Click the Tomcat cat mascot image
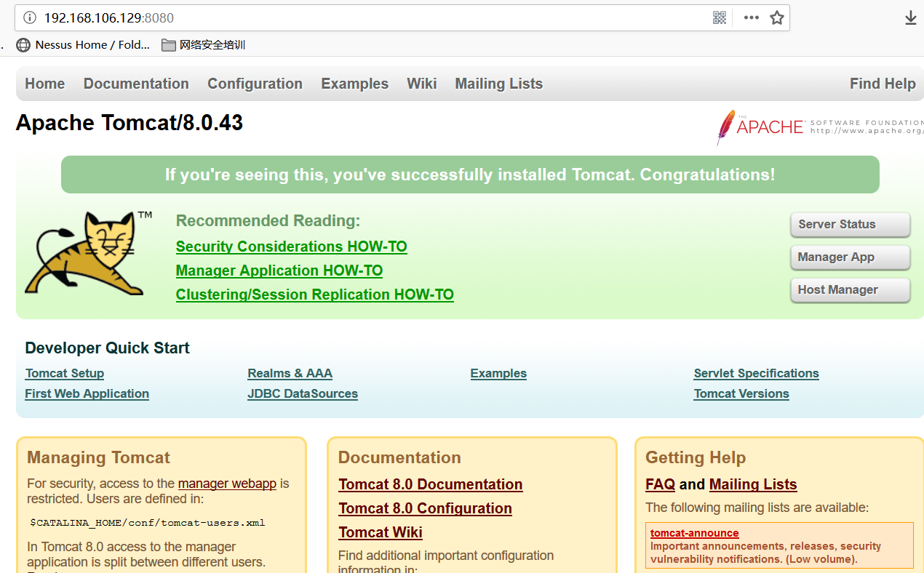This screenshot has width=924, height=573. pyautogui.click(x=89, y=253)
